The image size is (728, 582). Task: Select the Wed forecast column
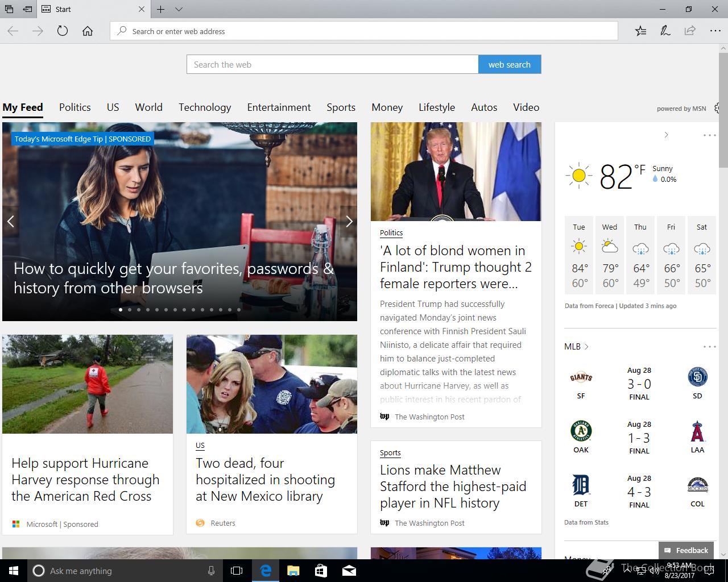(610, 255)
